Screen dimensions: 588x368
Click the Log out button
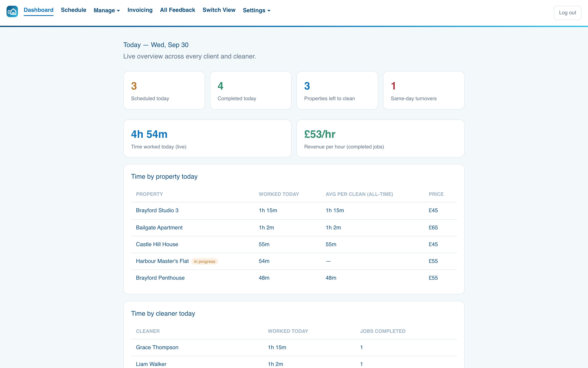pyautogui.click(x=567, y=13)
